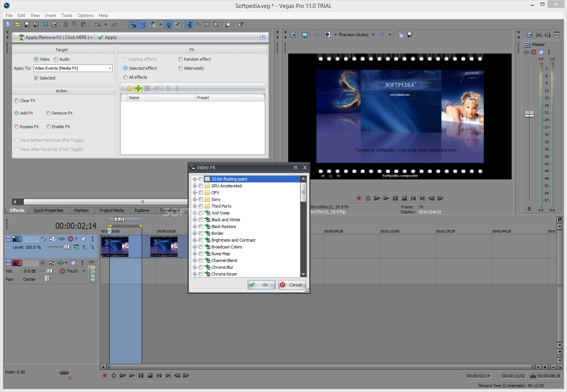This screenshot has width=567, height=392.
Task: Expand the Third Party tree node
Action: click(194, 206)
